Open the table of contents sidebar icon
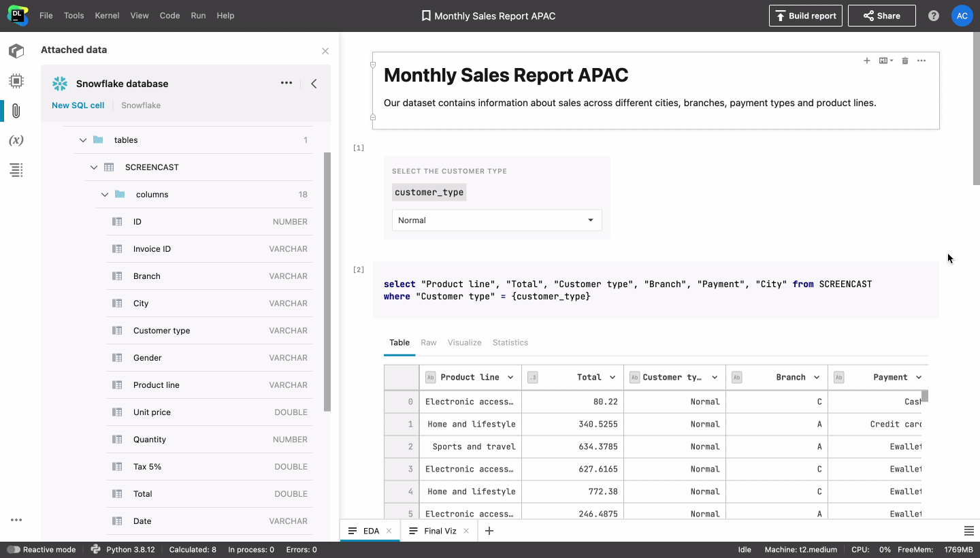This screenshot has height=558, width=980. pos(16,170)
